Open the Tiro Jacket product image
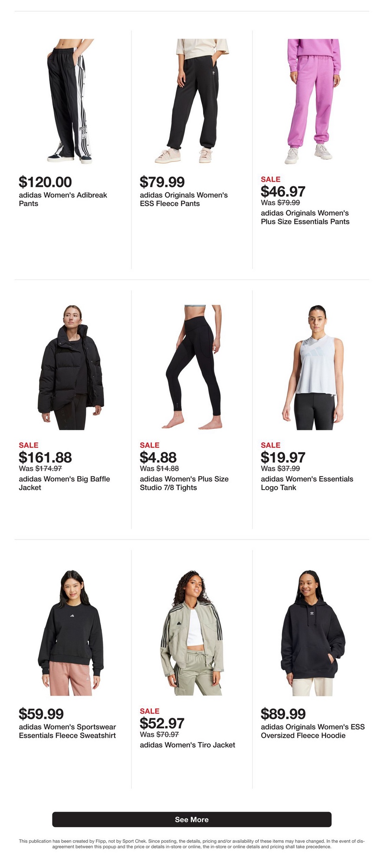The height and width of the screenshot is (868, 384). (x=191, y=633)
